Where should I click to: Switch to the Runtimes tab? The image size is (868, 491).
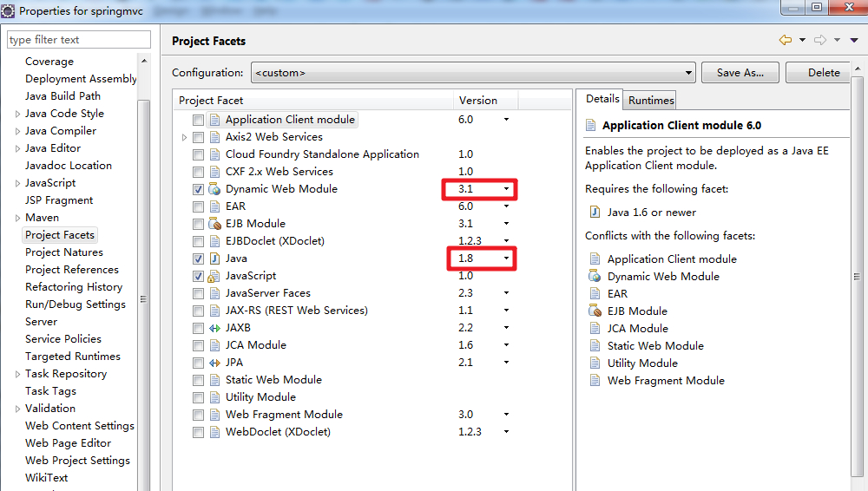point(651,100)
